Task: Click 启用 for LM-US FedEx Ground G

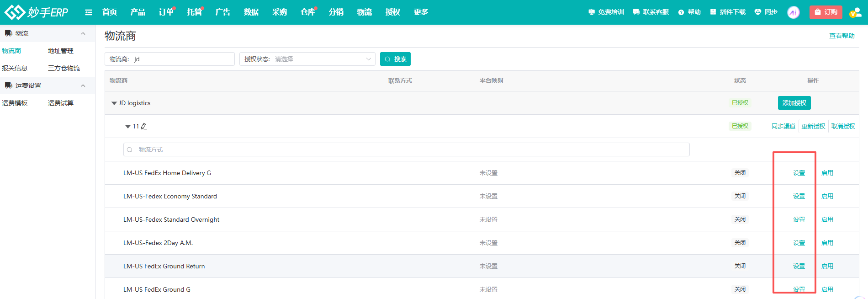Action: tap(827, 289)
